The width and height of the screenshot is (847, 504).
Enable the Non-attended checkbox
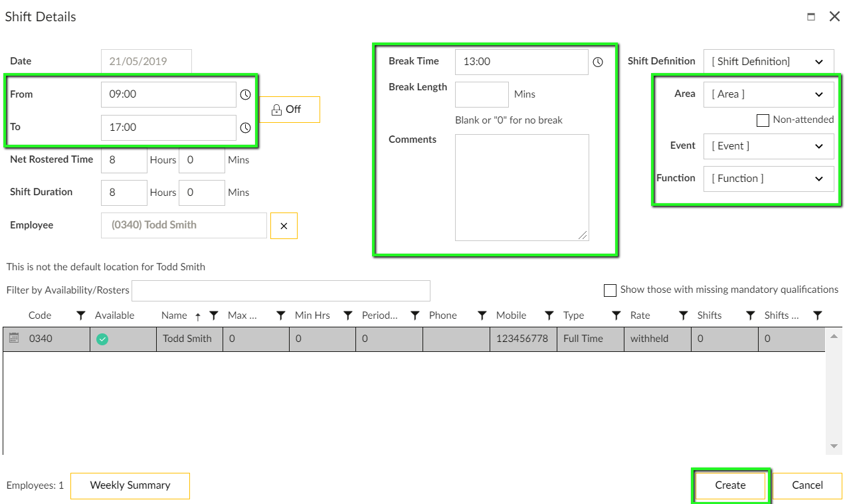pyautogui.click(x=763, y=120)
